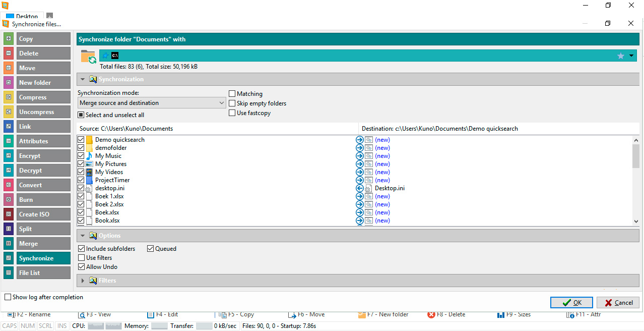644x331 pixels.
Task: Click the Create ISO icon in sidebar
Action: [9, 214]
